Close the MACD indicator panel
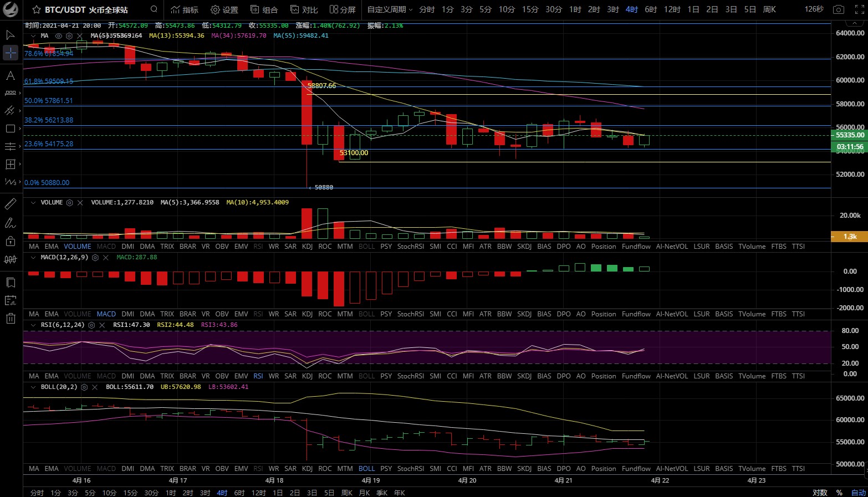868x497 pixels. [106, 258]
